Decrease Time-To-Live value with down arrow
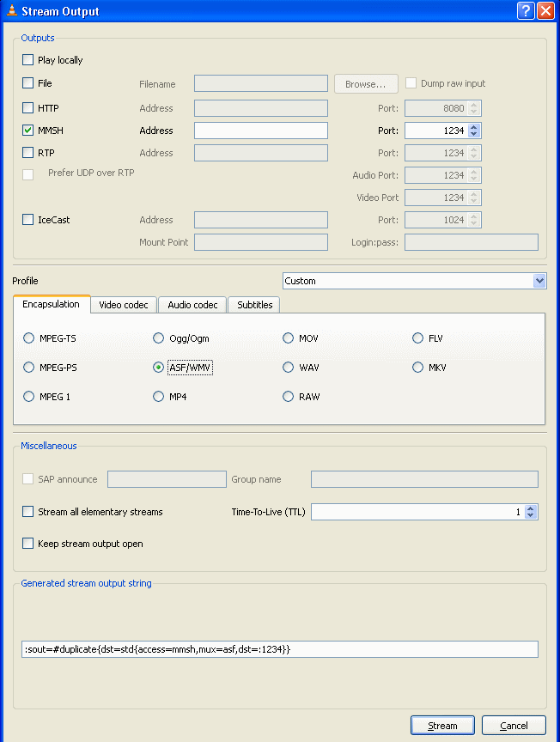 coord(530,515)
